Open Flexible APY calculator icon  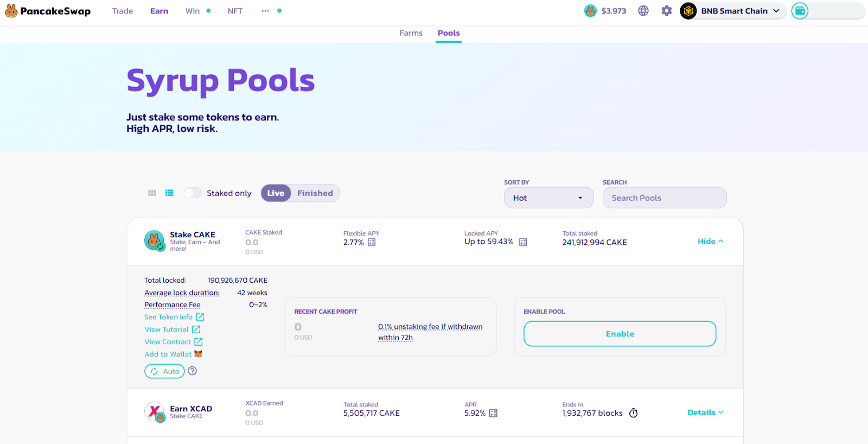tap(372, 243)
